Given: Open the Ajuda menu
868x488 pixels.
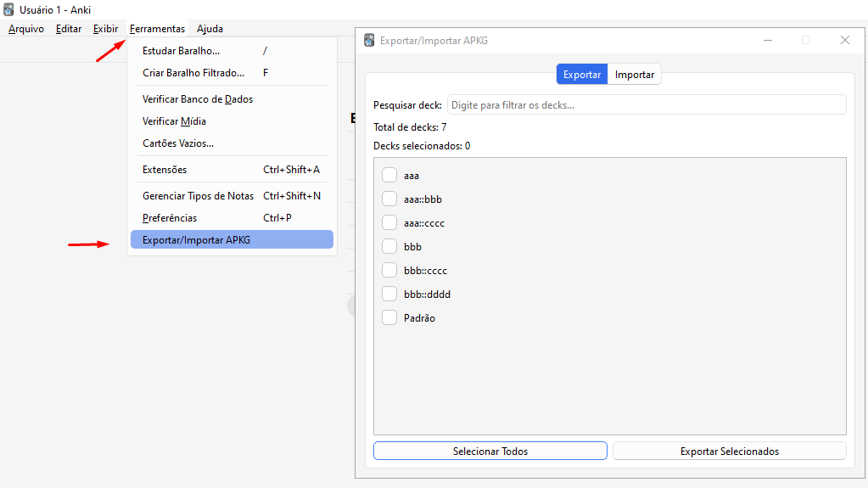Looking at the screenshot, I should point(210,29).
